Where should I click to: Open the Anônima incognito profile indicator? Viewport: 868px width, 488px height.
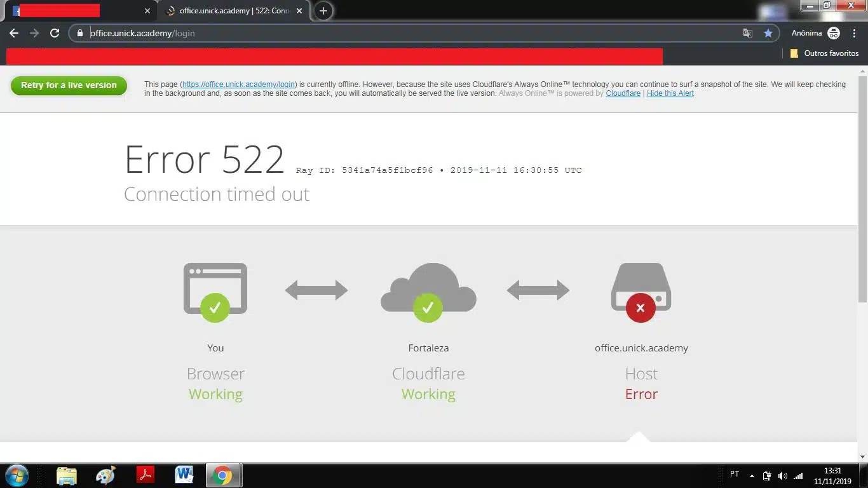pos(816,33)
